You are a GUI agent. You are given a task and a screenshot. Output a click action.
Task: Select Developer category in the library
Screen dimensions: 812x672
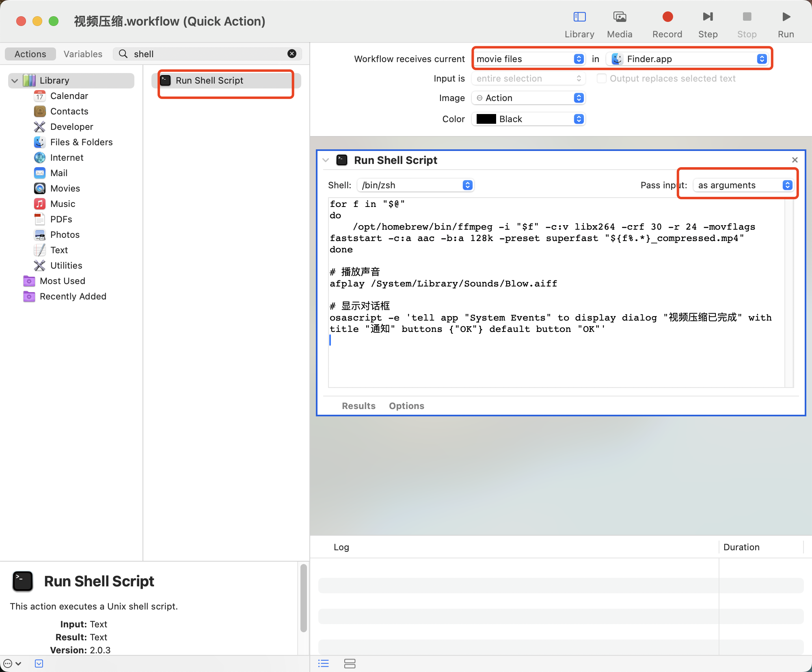coord(71,127)
